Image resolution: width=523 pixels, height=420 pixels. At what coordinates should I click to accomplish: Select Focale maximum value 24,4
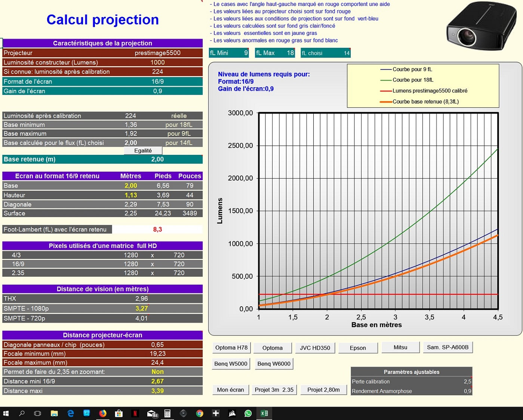pos(157,362)
